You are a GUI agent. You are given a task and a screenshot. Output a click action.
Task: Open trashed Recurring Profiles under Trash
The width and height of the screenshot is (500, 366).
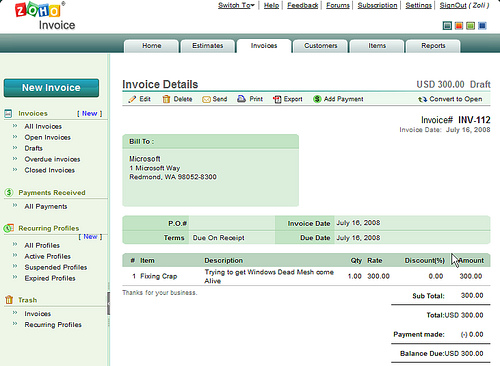[53, 325]
